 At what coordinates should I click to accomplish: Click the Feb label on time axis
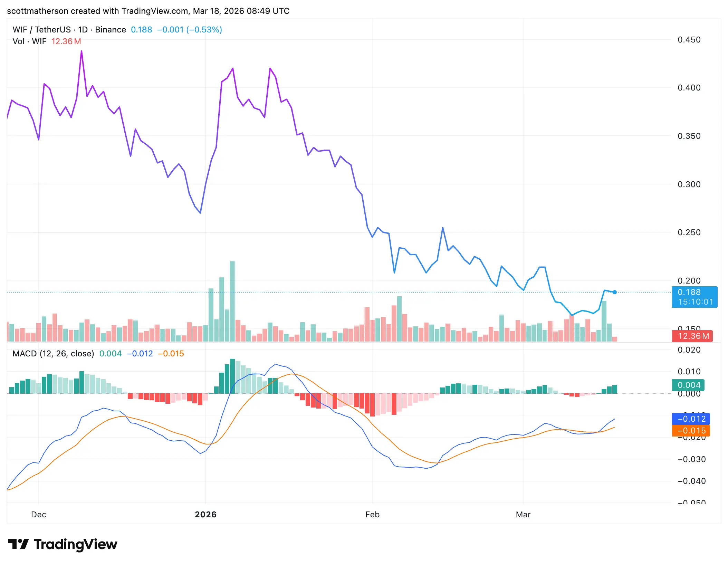(x=372, y=515)
